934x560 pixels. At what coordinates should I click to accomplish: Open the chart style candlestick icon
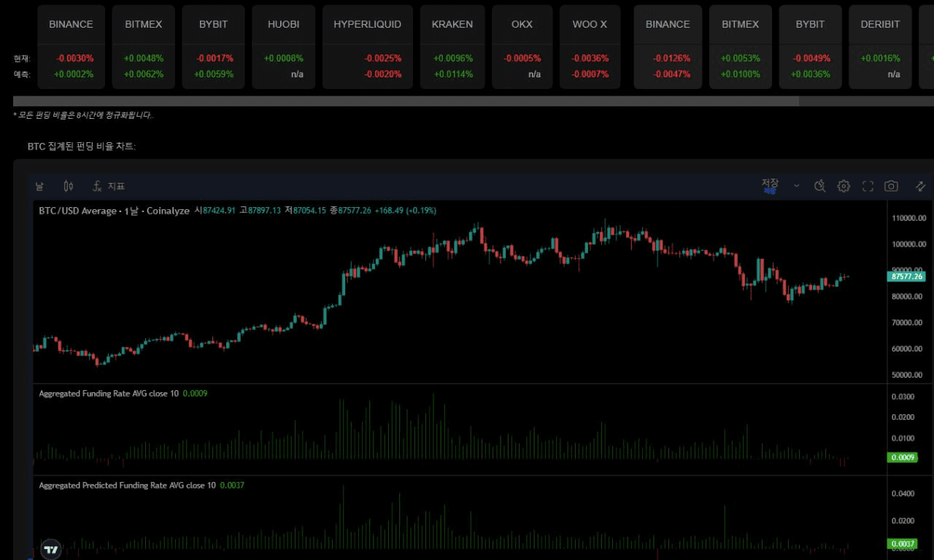tap(69, 186)
